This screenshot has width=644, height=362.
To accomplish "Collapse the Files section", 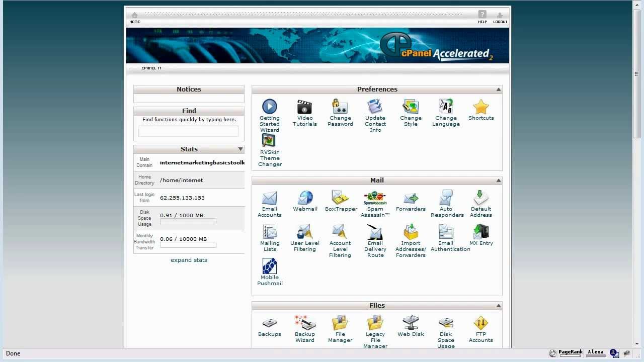I will [499, 306].
